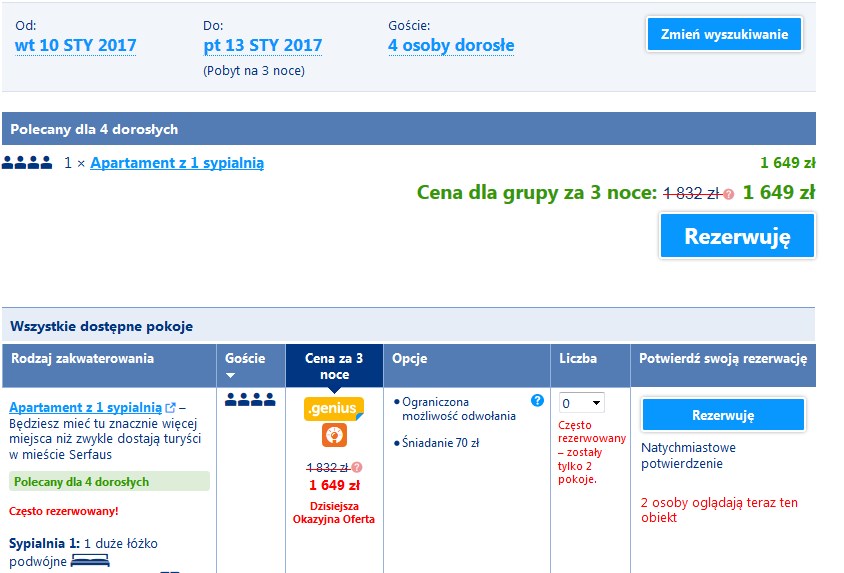The width and height of the screenshot is (844, 573).
Task: Click Dzisiejsza Okazyjna Oferta text
Action: tap(334, 513)
